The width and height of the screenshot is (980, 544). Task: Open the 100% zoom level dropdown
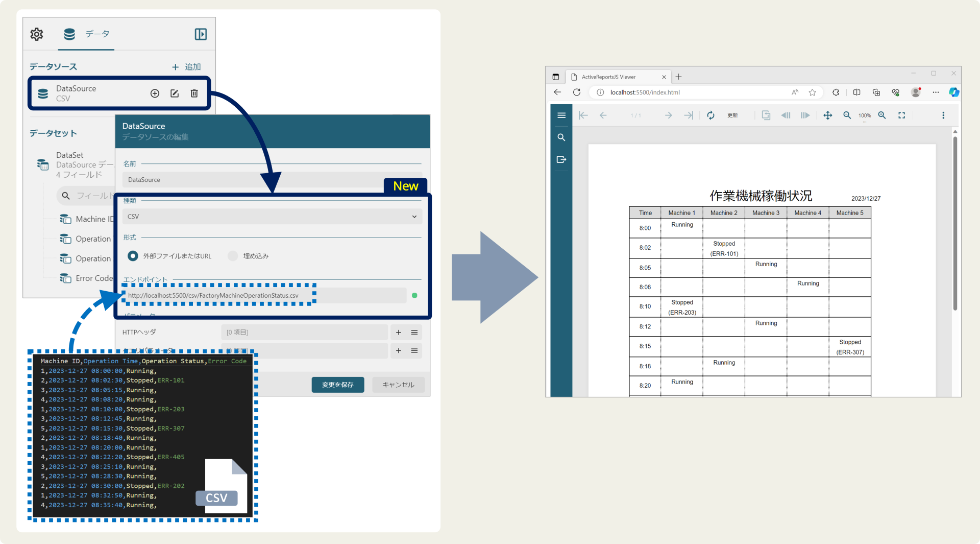click(865, 116)
